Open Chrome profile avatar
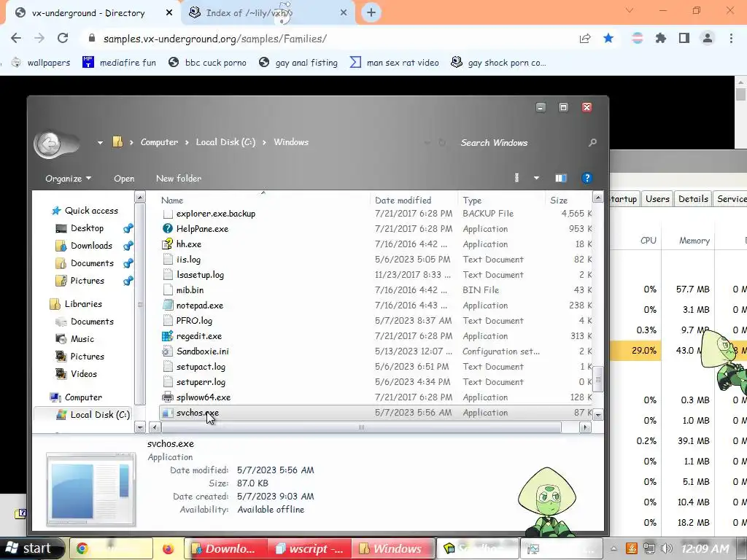Screen dimensions: 747x560 (708, 38)
